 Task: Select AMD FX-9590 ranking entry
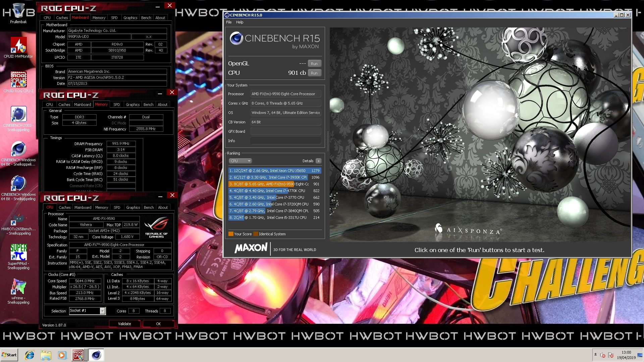274,184
